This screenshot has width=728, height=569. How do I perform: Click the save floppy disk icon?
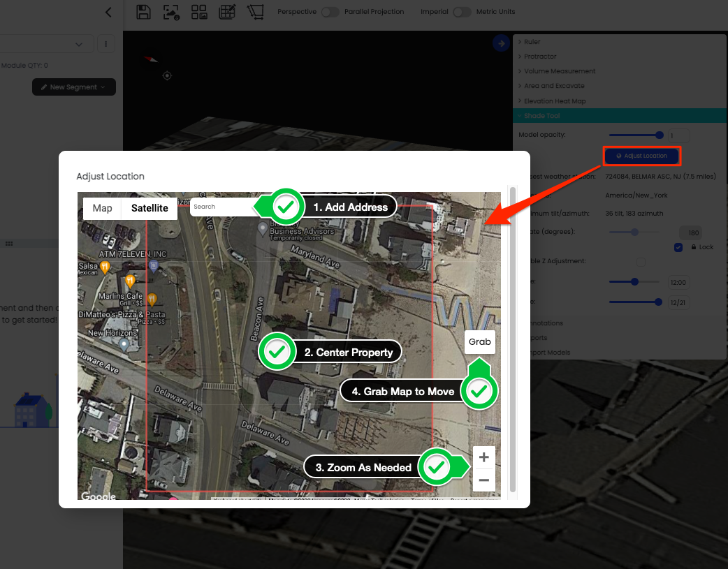click(143, 12)
